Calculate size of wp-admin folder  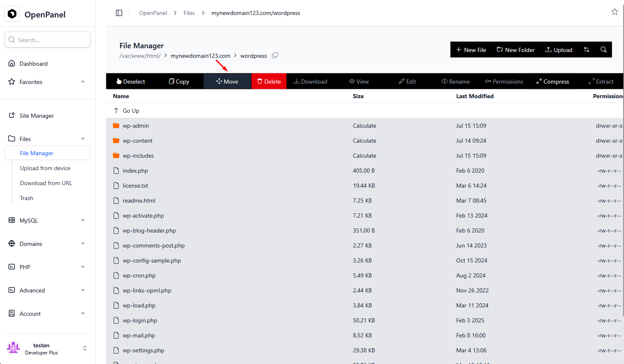tap(364, 126)
